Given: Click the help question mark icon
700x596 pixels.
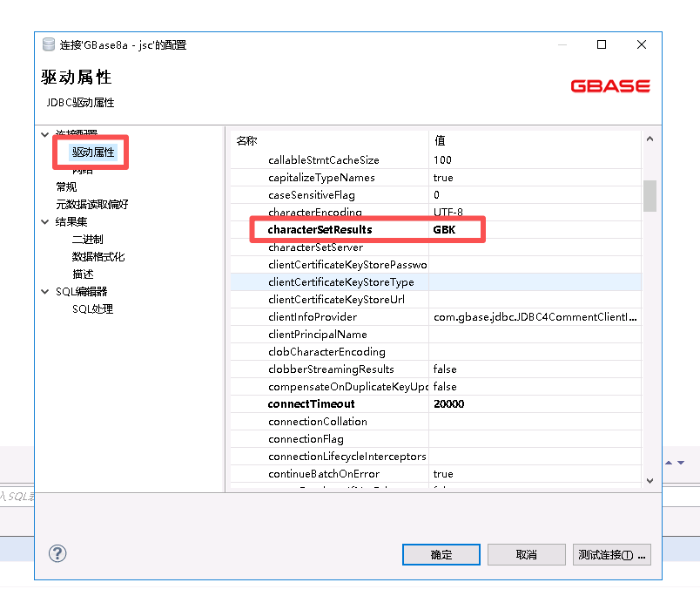Looking at the screenshot, I should coord(57,553).
